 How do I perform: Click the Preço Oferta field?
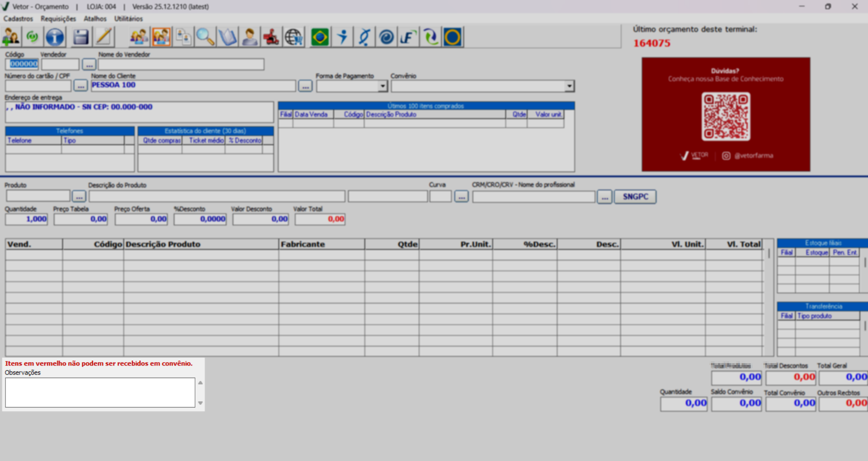tap(141, 219)
